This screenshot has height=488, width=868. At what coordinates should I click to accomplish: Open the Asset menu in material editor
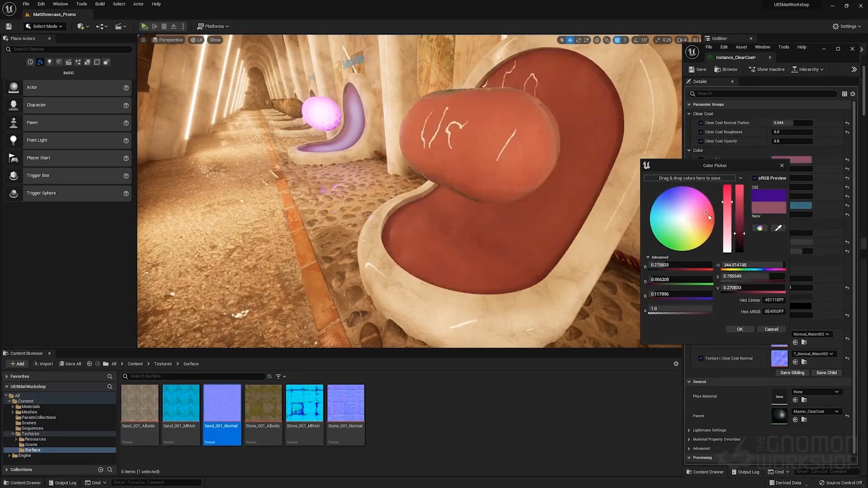tap(741, 47)
